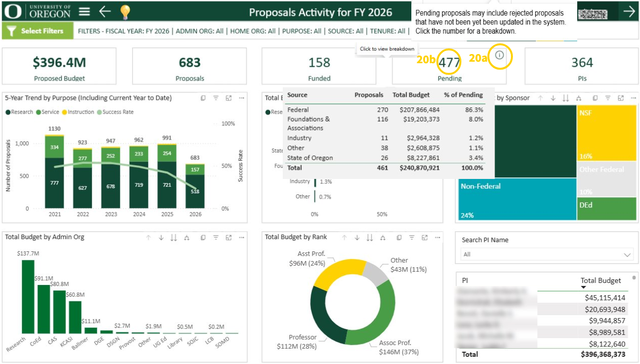This screenshot has height=364, width=640.
Task: Click the Federal row in breakdown tooltip
Action: pos(385,110)
